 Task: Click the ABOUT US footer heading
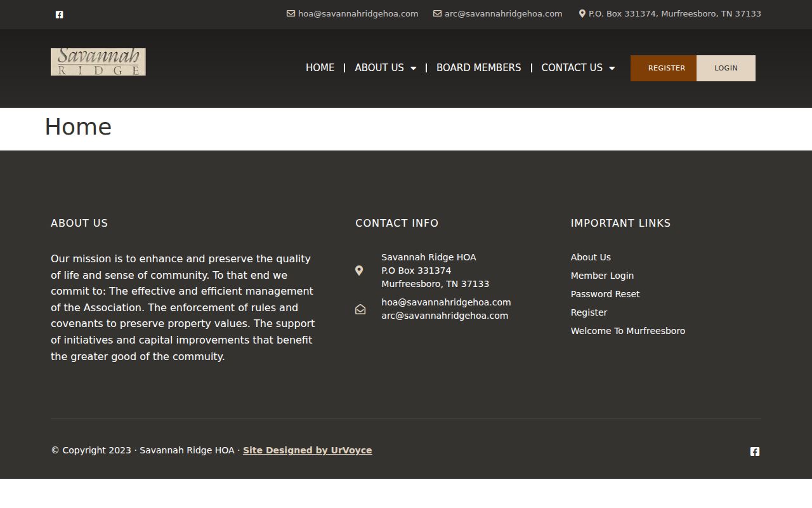(x=79, y=223)
